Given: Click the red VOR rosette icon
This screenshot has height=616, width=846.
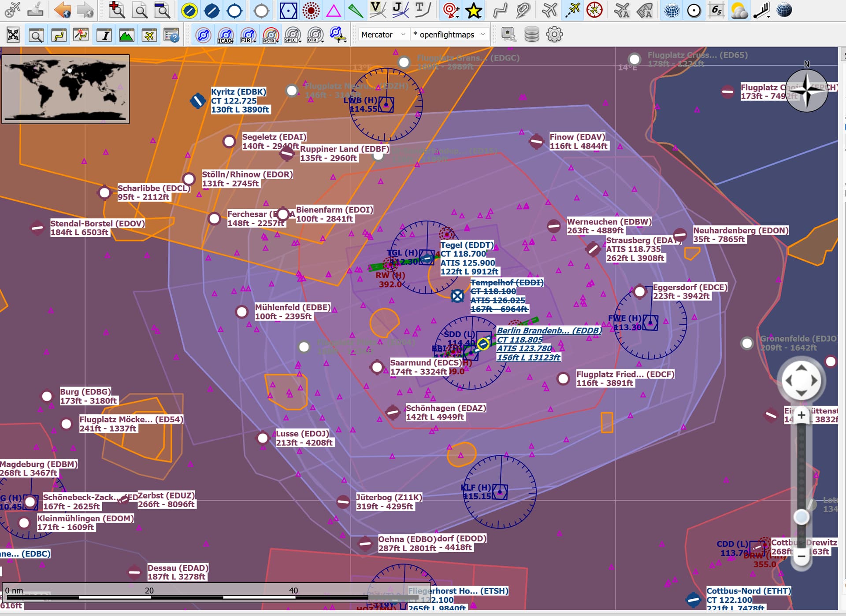Looking at the screenshot, I should [x=311, y=10].
